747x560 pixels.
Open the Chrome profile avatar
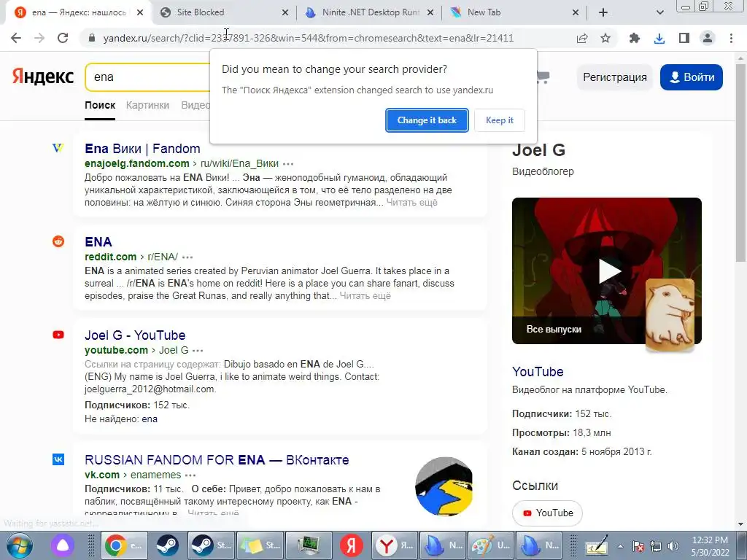pyautogui.click(x=708, y=38)
